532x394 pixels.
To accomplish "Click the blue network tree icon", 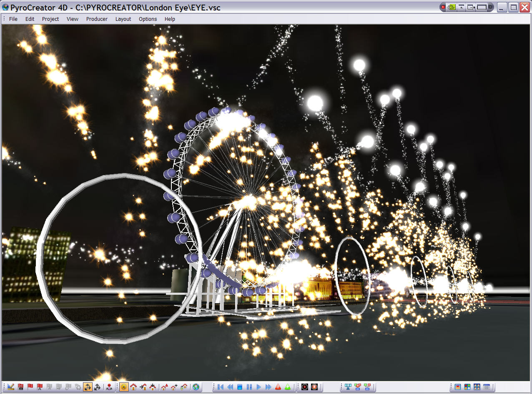I will point(348,387).
